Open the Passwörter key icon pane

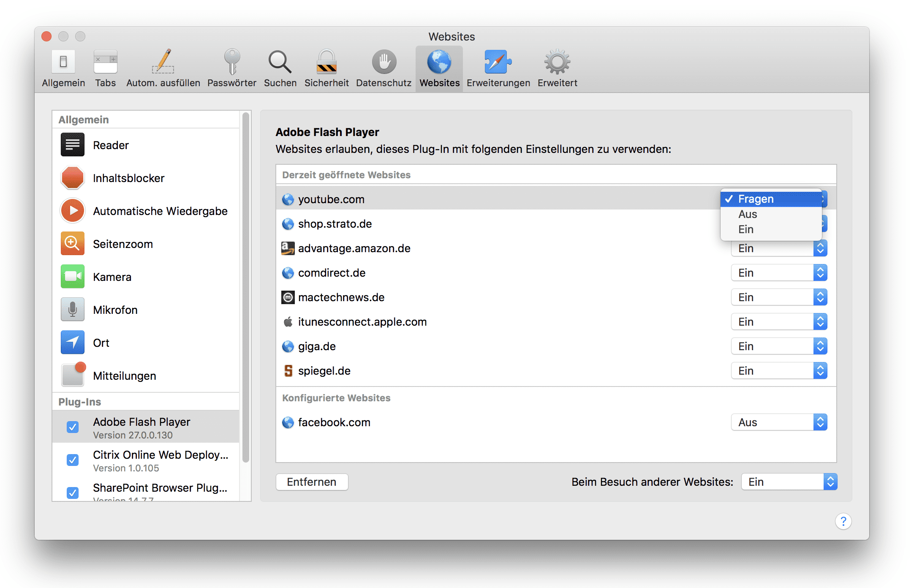pyautogui.click(x=232, y=68)
